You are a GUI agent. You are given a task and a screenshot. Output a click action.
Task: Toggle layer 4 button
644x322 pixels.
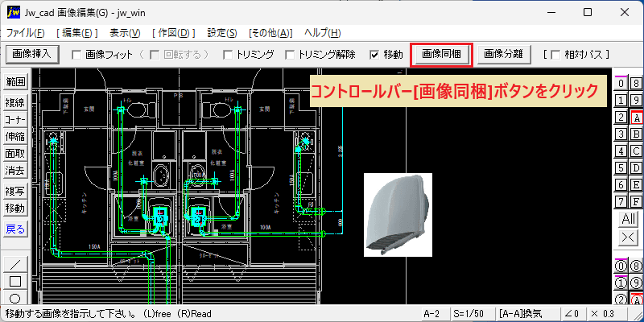pyautogui.click(x=621, y=151)
